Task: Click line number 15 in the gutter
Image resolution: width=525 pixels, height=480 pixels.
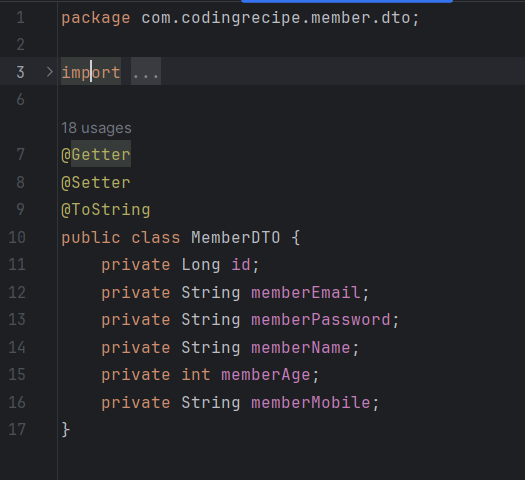Action: pos(17,375)
